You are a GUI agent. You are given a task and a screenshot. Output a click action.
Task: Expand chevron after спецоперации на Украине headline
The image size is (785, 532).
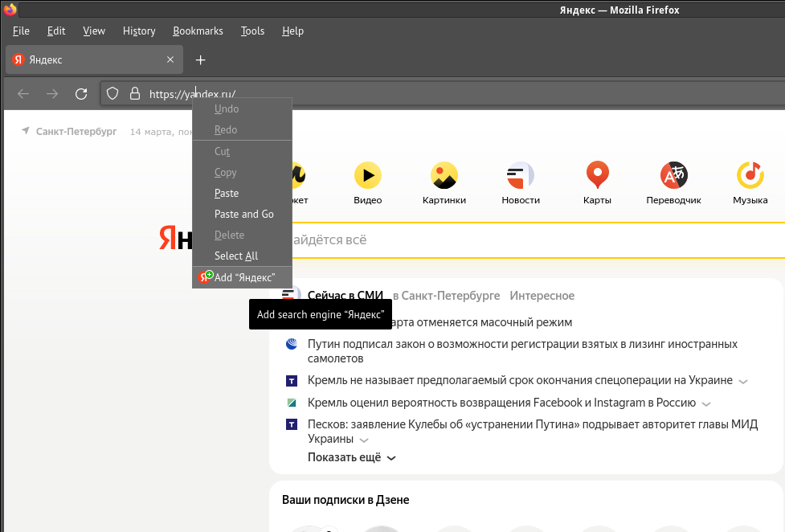[x=743, y=381]
